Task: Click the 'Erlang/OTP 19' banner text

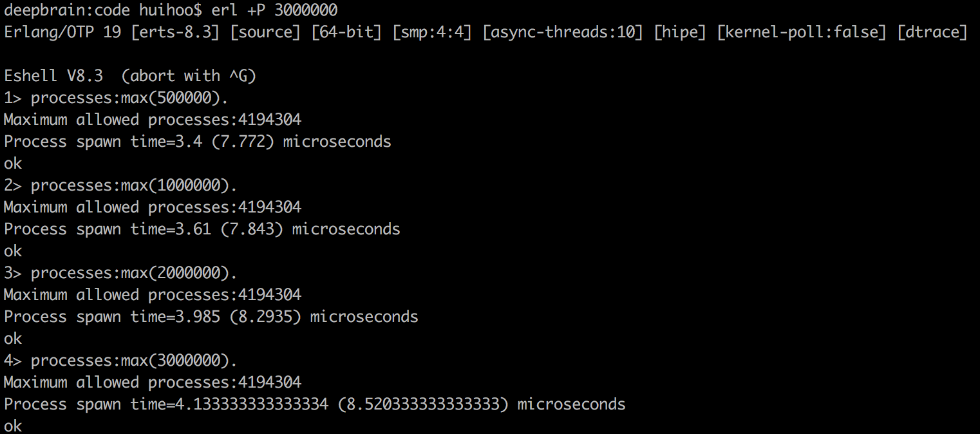Action: pos(62,32)
